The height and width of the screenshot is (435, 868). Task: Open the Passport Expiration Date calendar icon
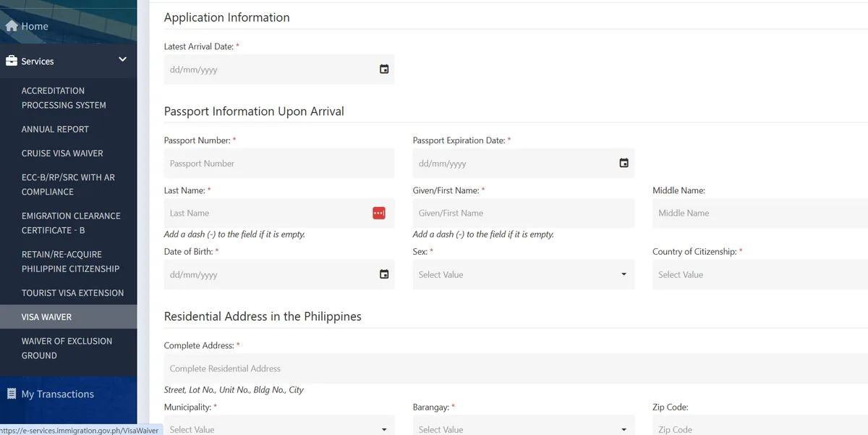click(x=624, y=163)
